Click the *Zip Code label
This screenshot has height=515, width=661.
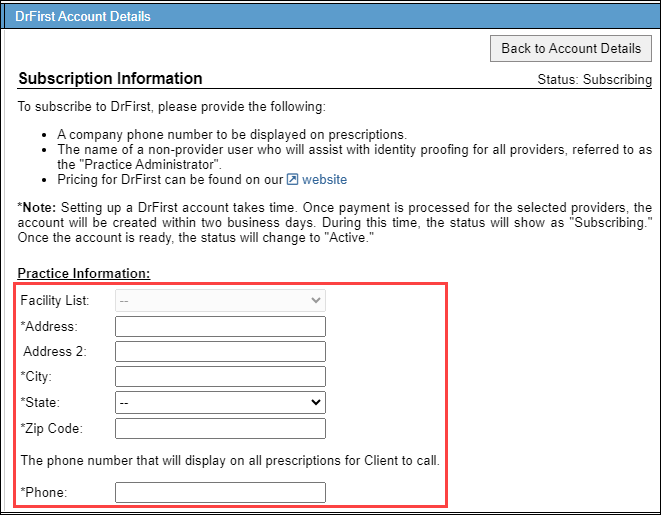click(51, 429)
